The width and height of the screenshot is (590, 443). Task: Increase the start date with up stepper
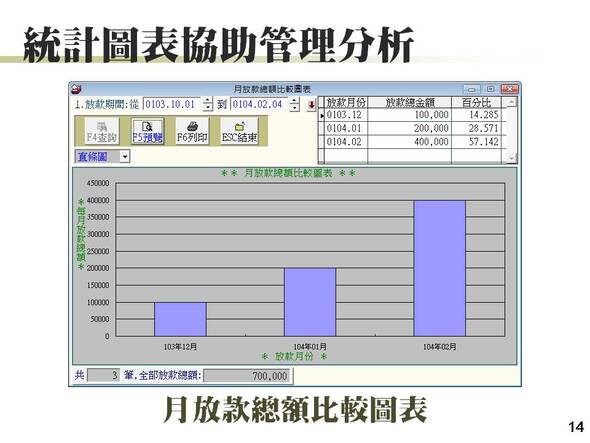pyautogui.click(x=208, y=100)
